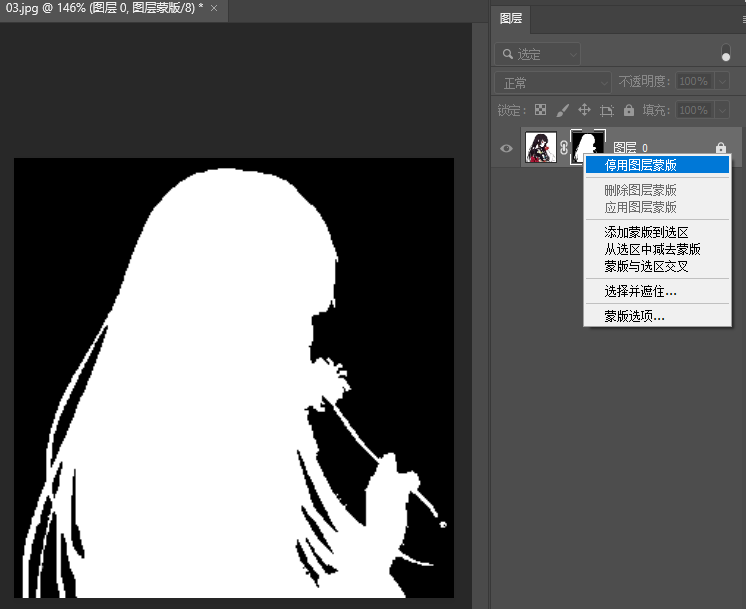Image resolution: width=746 pixels, height=609 pixels.
Task: Toggle prevent artboard auto-nesting icon
Action: point(607,110)
